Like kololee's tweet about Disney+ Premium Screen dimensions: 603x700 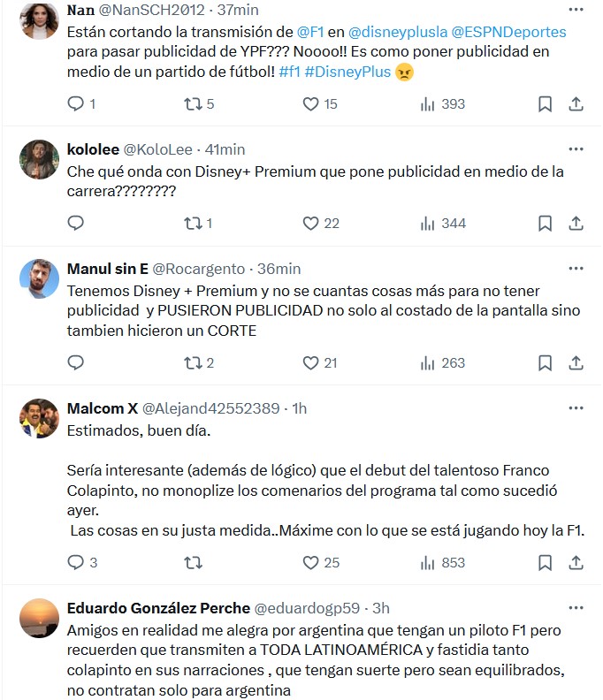pos(310,224)
